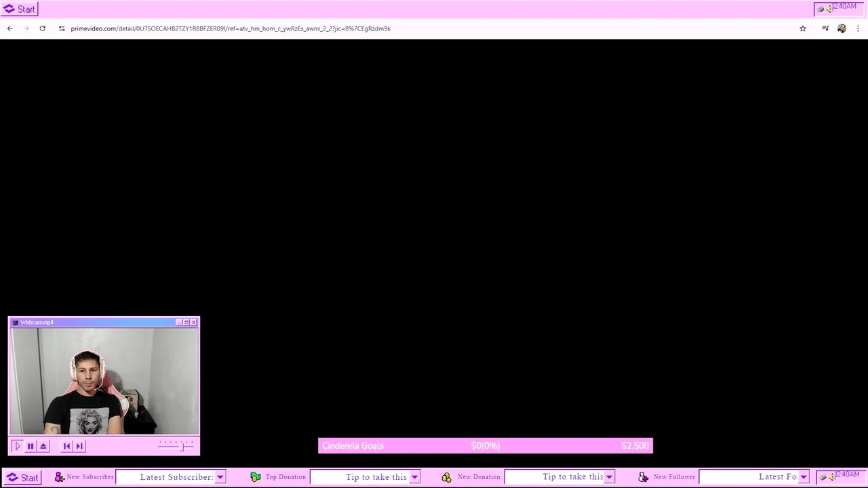View site information beside the URL

click(62, 28)
